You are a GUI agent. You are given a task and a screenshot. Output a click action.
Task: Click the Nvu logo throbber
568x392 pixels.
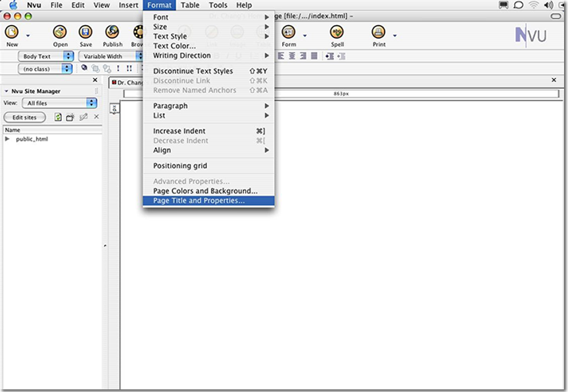pos(531,36)
